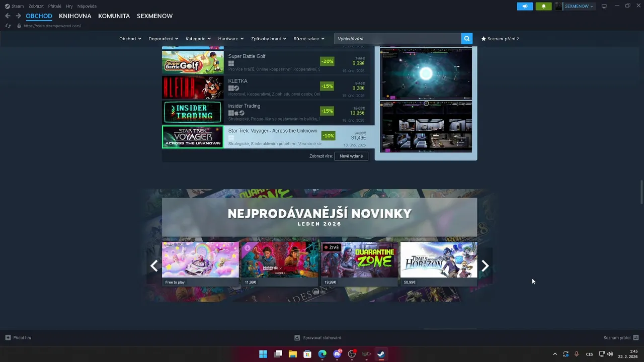Viewport: 644px width, 362px height.
Task: Show hidden system tray icons
Action: click(x=555, y=354)
